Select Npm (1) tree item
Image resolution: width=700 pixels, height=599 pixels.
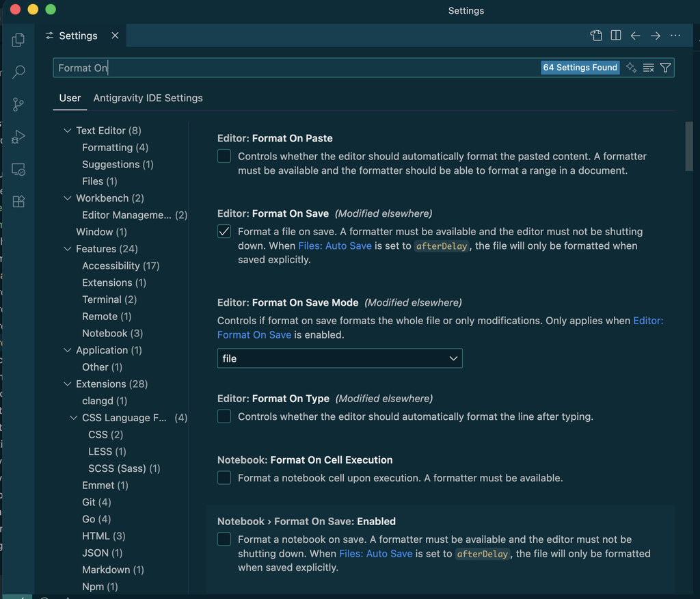[x=100, y=587]
